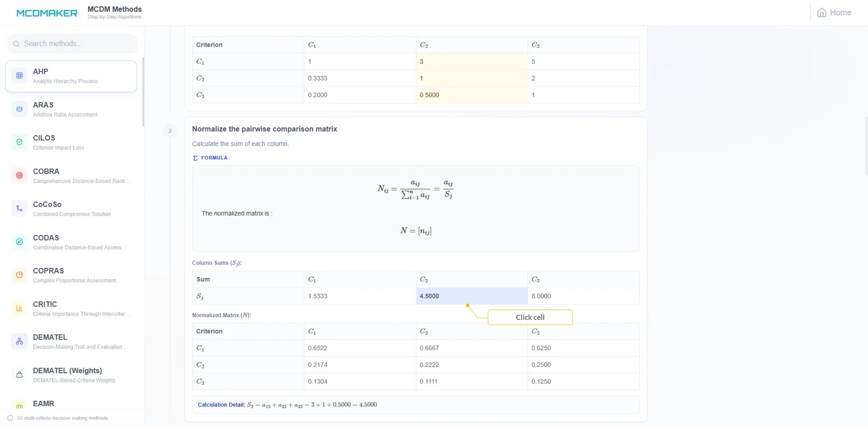Click normalized matrix cell 0.2222

pyautogui.click(x=472, y=365)
